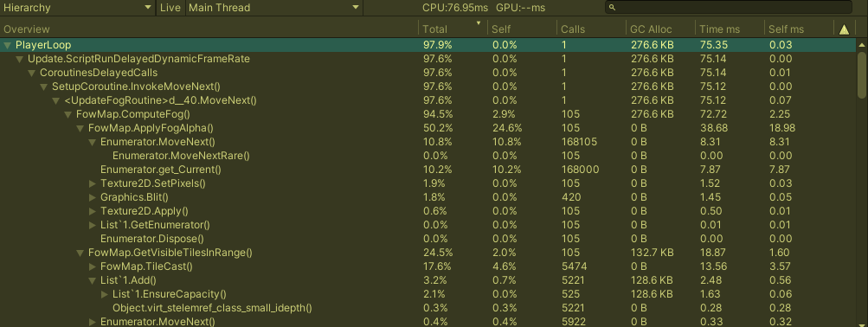Select the PlayerLoop row label
Viewport: 868px width, 327px height.
(43, 45)
